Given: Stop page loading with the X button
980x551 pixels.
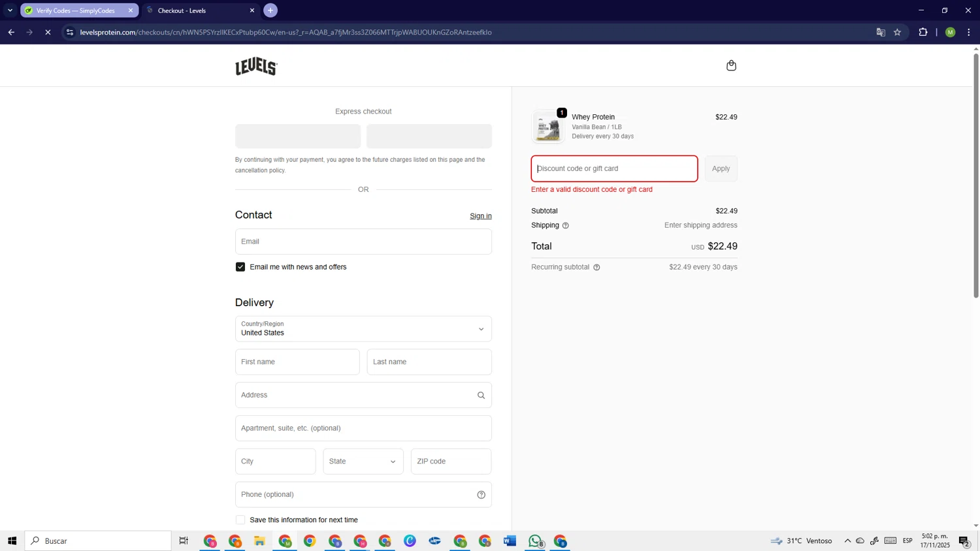Looking at the screenshot, I should pos(48,32).
